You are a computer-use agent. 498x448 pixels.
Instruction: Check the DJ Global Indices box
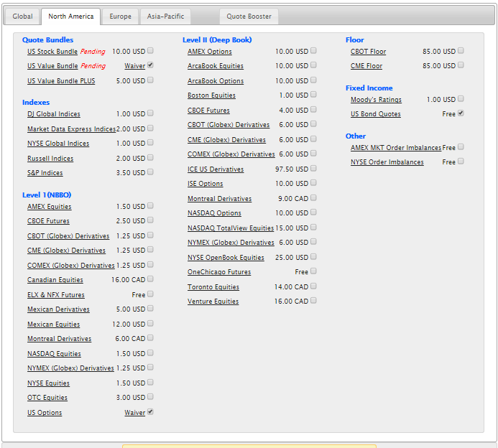pyautogui.click(x=150, y=113)
